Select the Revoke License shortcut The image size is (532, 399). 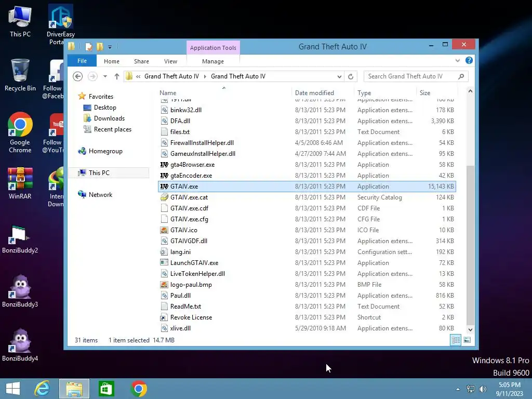click(307, 317)
